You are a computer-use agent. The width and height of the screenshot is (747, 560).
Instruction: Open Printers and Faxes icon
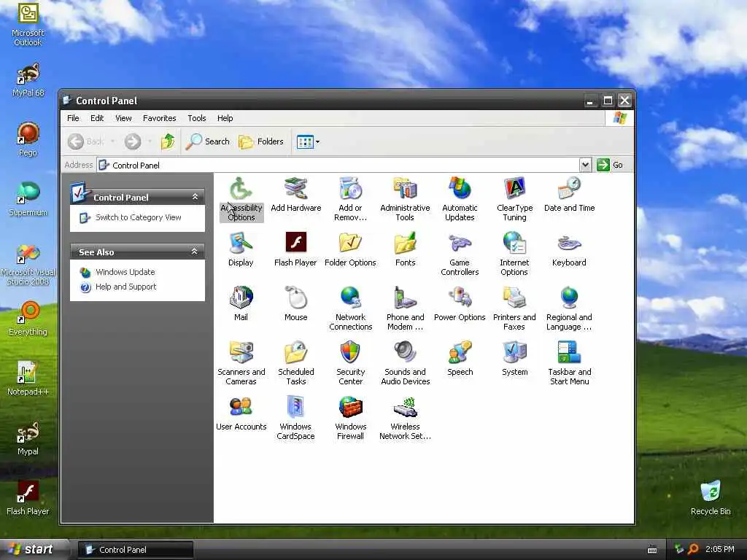pos(514,308)
